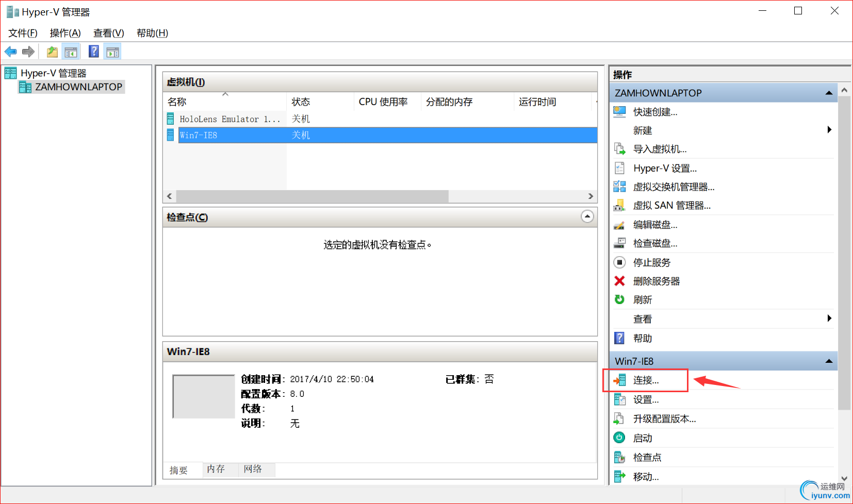Click the 升级配置版本 icon
The height and width of the screenshot is (504, 853).
coord(619,418)
